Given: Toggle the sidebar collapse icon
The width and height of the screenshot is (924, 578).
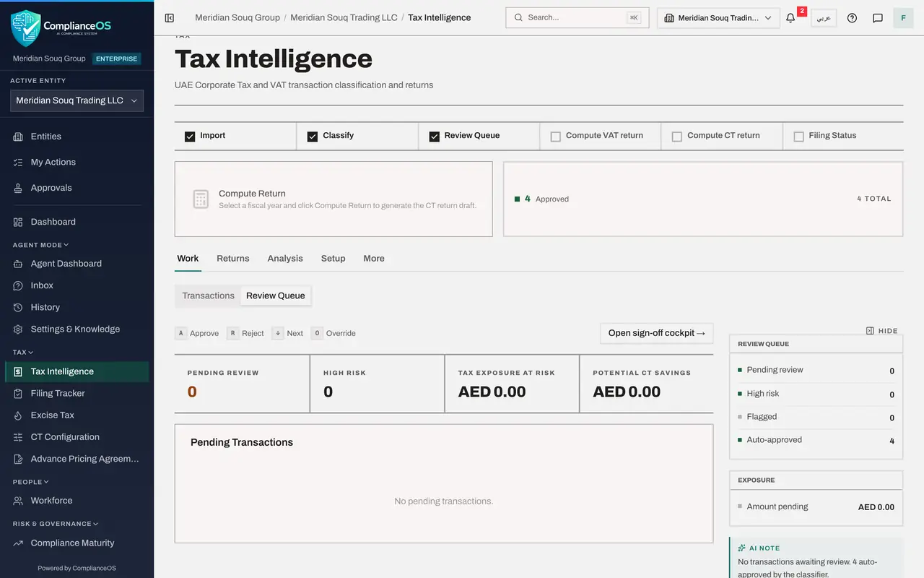Looking at the screenshot, I should coord(170,18).
